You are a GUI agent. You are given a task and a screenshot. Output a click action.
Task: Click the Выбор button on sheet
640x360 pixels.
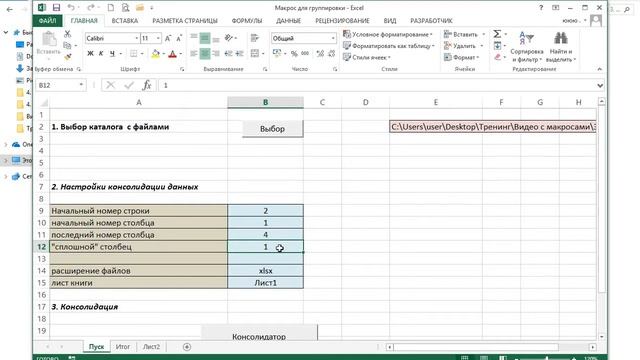pyautogui.click(x=273, y=129)
